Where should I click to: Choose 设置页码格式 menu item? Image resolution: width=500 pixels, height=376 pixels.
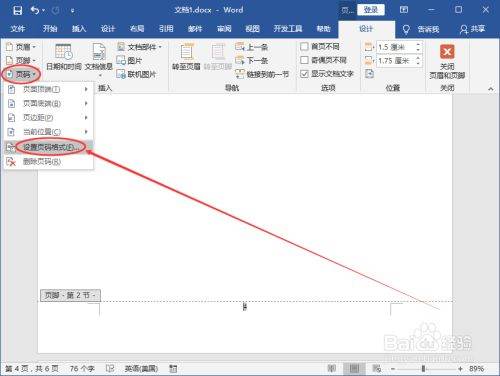coord(48,147)
